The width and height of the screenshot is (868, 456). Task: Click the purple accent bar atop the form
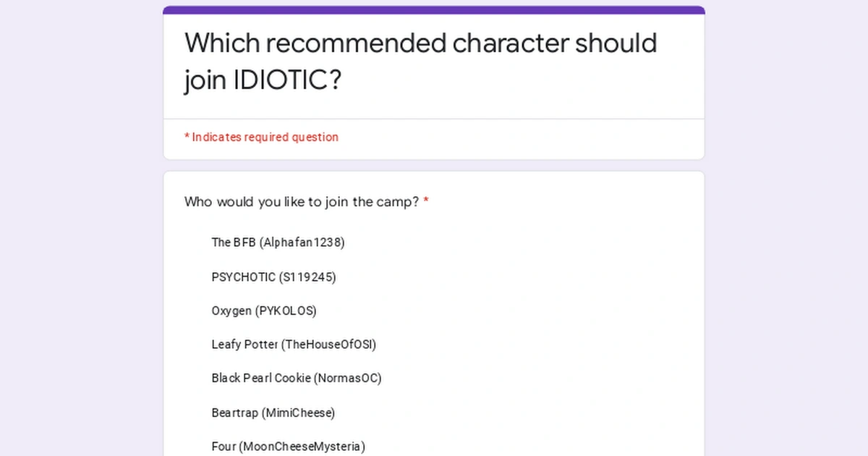[x=434, y=9]
